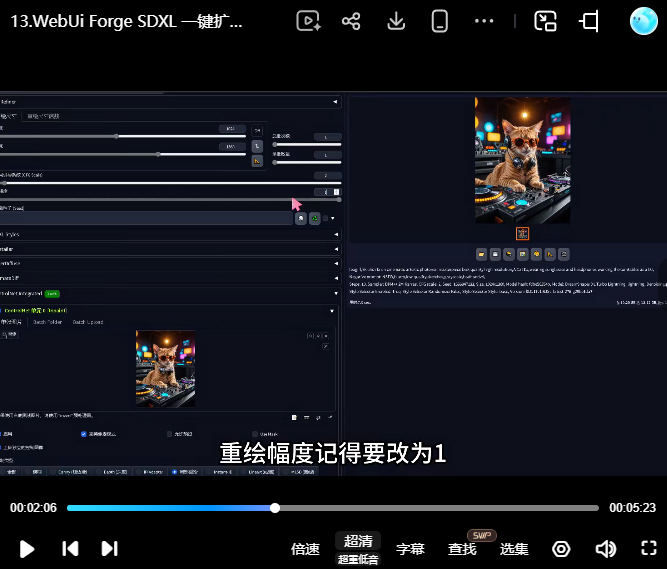Image resolution: width=667 pixels, height=569 pixels.
Task: Open the AI video playback icon
Action: pyautogui.click(x=308, y=21)
